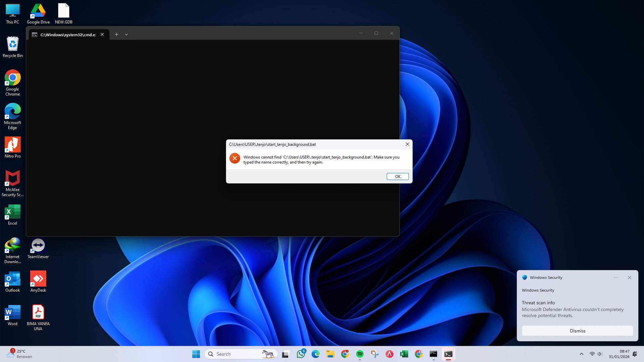
Task: Open WhatsApp from the taskbar
Action: 301,354
